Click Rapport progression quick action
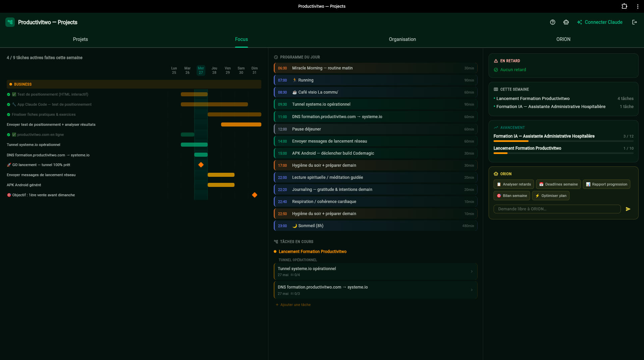Screen dimensions: 644x360 tap(606, 184)
